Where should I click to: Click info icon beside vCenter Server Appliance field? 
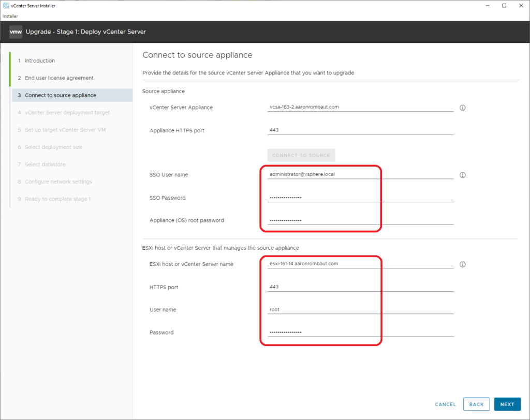point(463,108)
